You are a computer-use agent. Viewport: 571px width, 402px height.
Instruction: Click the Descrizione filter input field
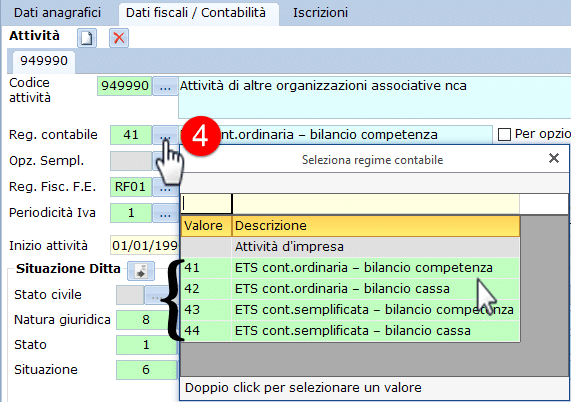click(376, 204)
